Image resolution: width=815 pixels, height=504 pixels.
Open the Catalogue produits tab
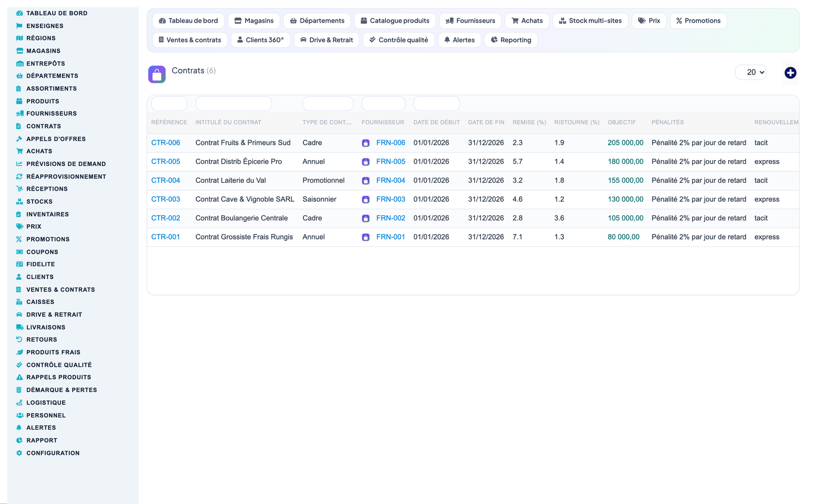[x=395, y=21]
